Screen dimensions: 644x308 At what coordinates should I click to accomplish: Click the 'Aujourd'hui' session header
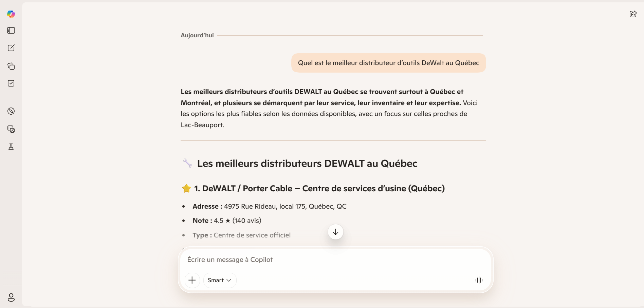197,35
